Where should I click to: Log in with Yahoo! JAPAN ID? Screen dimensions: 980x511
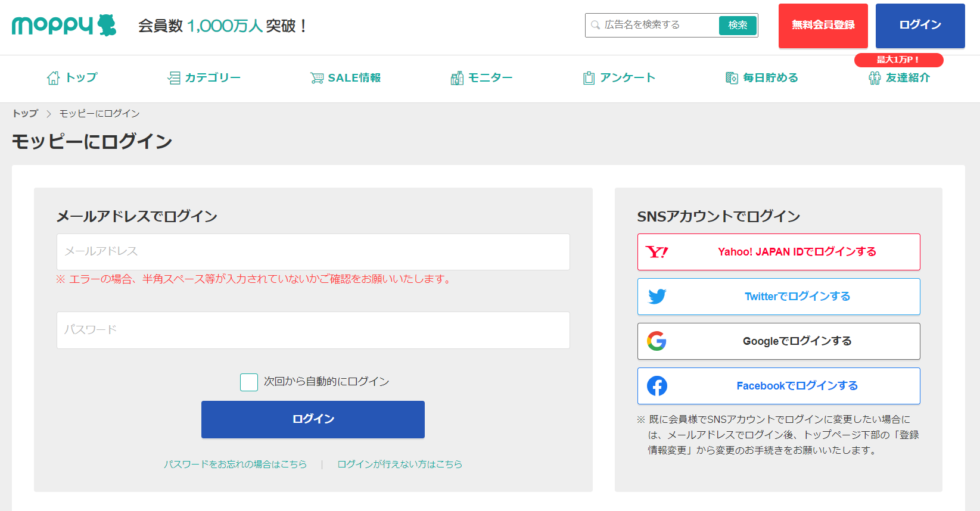(779, 252)
